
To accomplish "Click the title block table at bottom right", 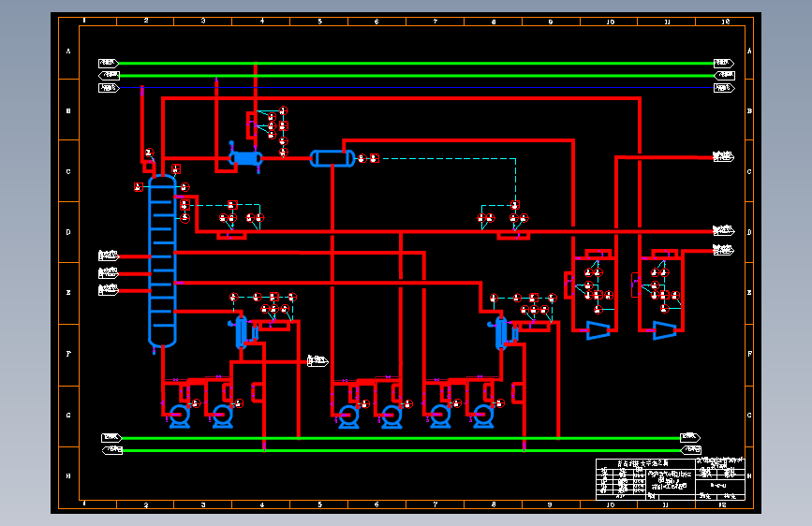I will (671, 479).
